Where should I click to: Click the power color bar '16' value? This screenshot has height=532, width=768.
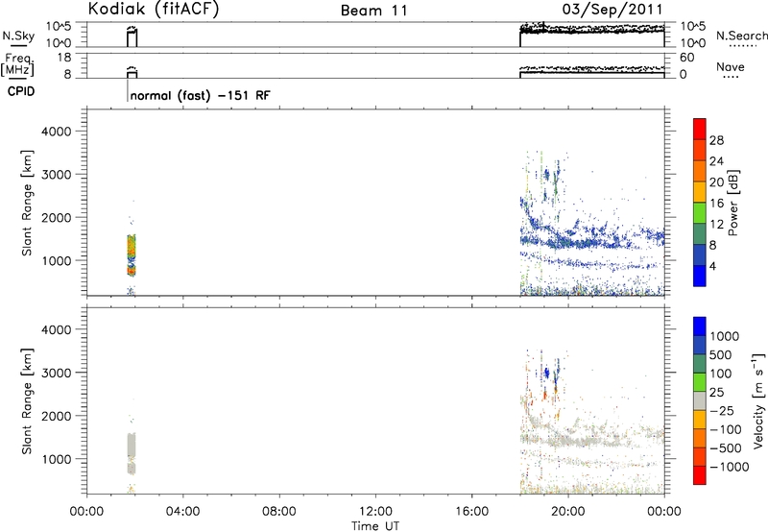(x=716, y=204)
